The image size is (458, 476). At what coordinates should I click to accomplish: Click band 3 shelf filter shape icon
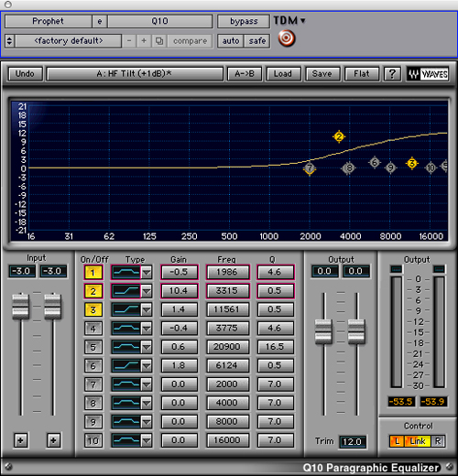pyautogui.click(x=125, y=309)
